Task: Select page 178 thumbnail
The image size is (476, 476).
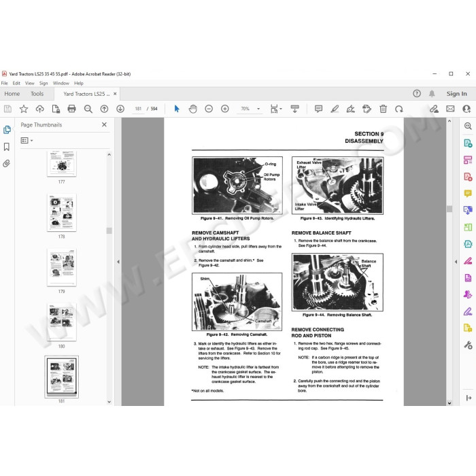Action: click(x=62, y=212)
